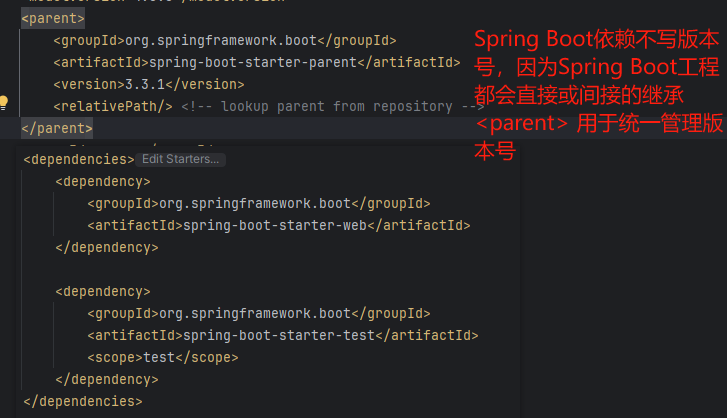The height and width of the screenshot is (418, 727).
Task: Click the spring-boot-starter-parent artifactId line
Action: coord(257,63)
